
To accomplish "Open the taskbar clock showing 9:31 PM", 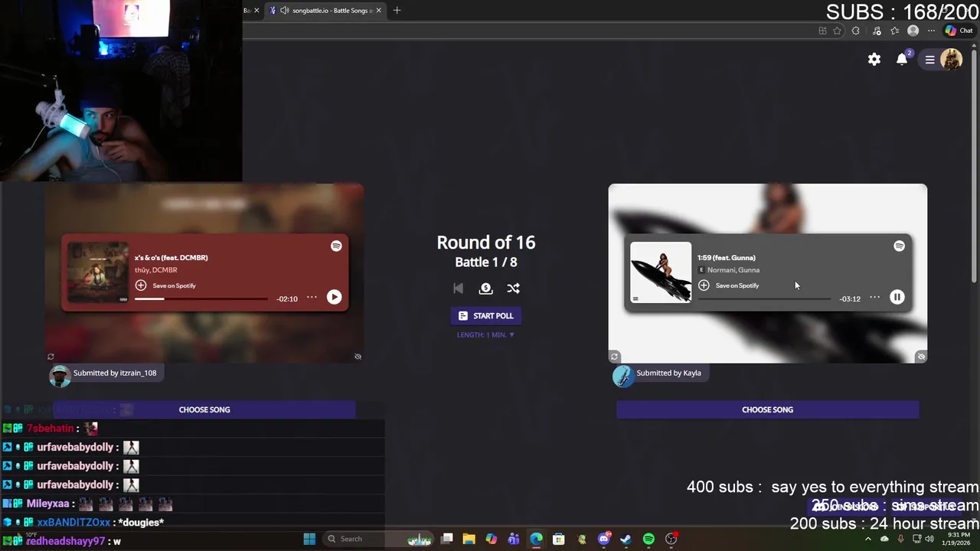I will pyautogui.click(x=958, y=539).
